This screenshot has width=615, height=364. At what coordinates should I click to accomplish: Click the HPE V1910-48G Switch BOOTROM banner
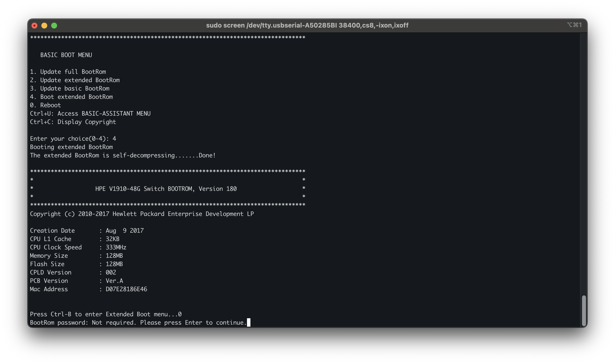point(166,189)
